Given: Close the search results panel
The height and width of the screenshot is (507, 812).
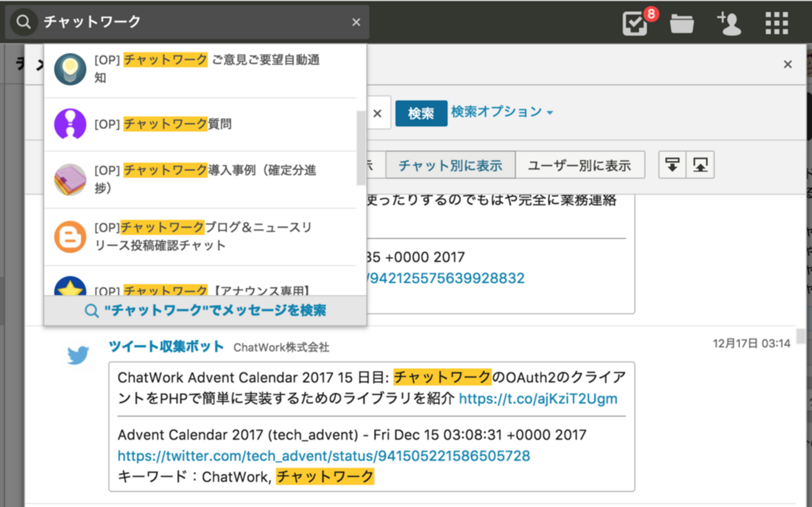Looking at the screenshot, I should tap(788, 64).
